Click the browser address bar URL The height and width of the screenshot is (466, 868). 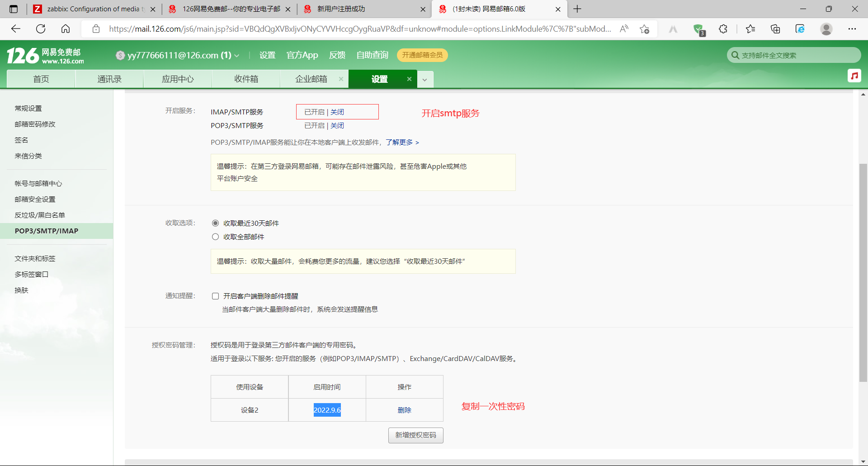coord(359,29)
